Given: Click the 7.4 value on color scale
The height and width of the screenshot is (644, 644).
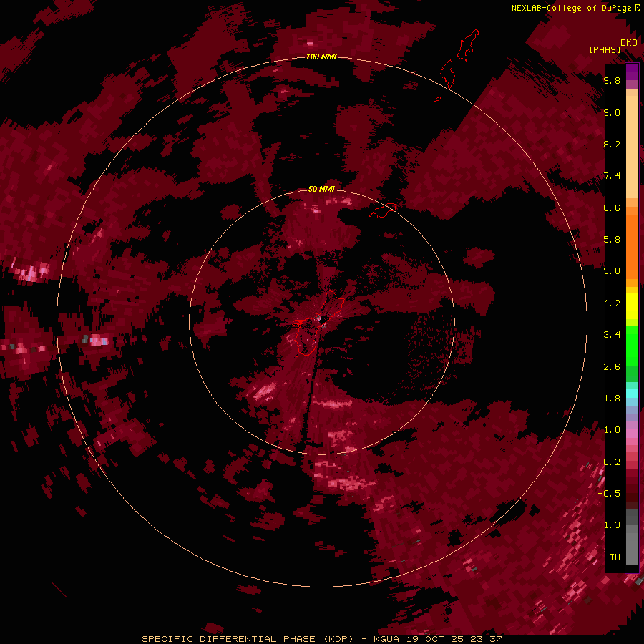Looking at the screenshot, I should (612, 176).
